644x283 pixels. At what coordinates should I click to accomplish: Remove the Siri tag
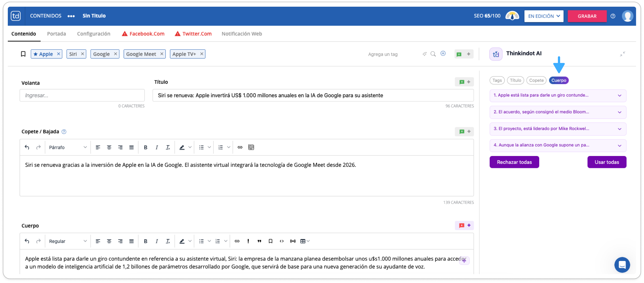point(82,54)
